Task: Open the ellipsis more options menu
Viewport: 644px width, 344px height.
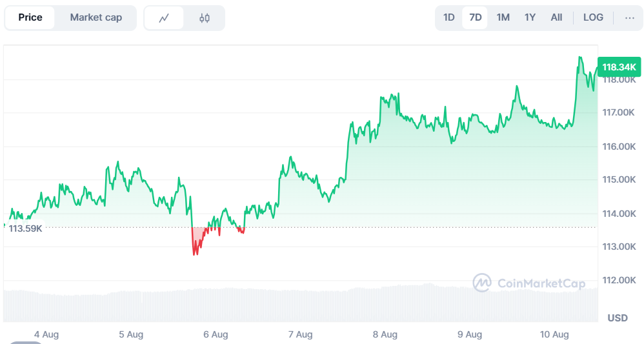Action: click(x=630, y=17)
